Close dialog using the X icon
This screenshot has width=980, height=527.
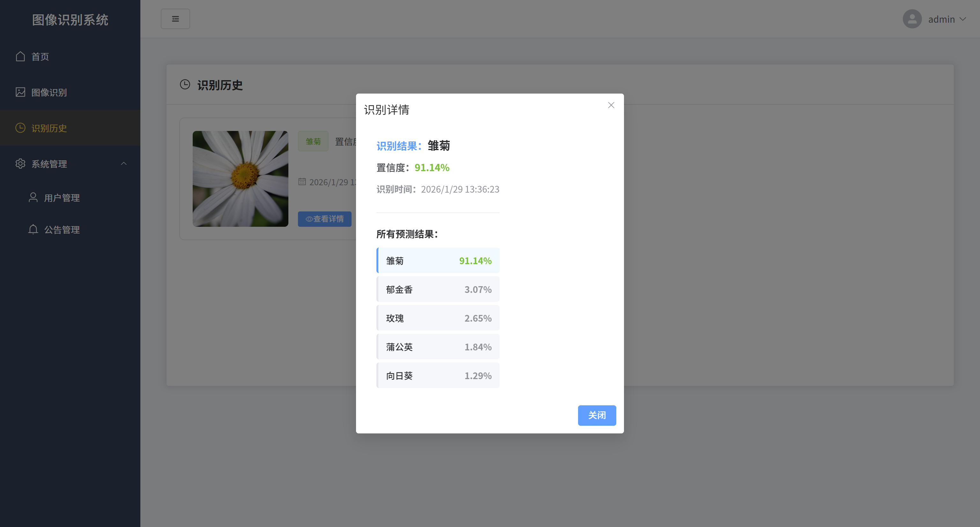tap(611, 105)
